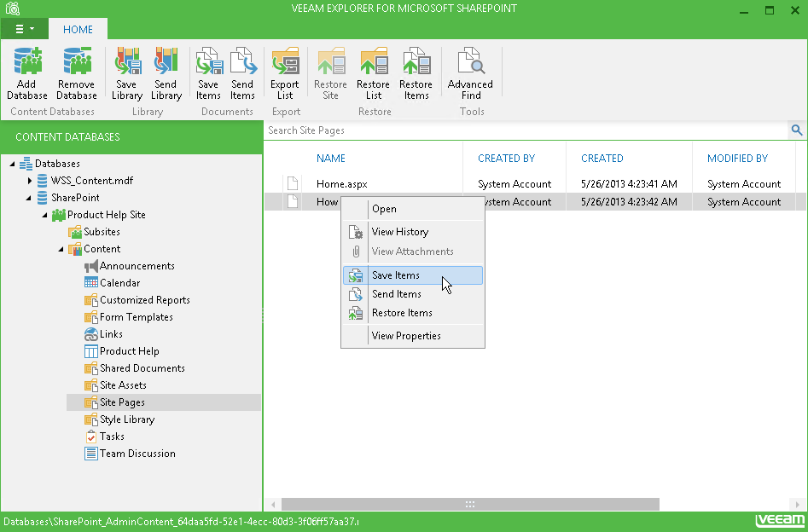Image resolution: width=808 pixels, height=532 pixels.
Task: Click in the Search Site Pages field
Action: [x=526, y=130]
